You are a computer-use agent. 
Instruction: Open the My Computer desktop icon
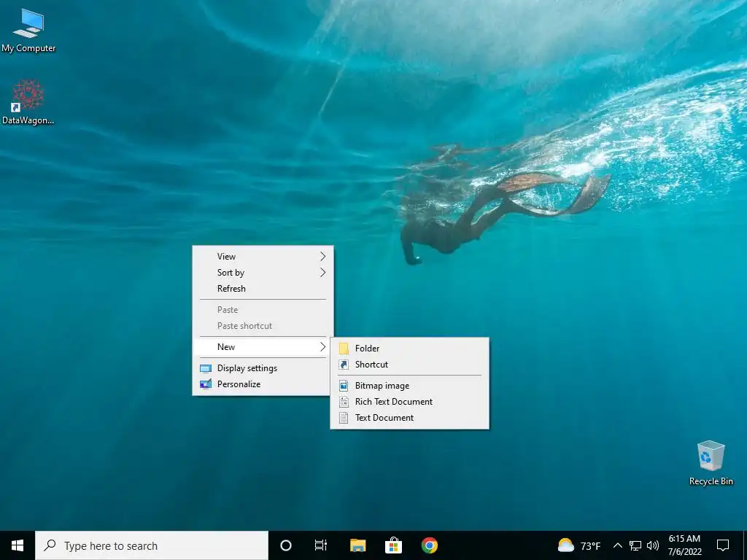28,31
